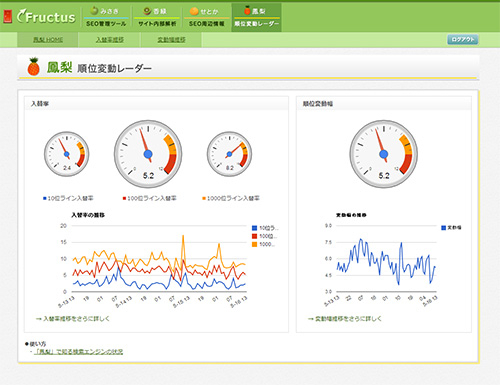Click the 入替率 panel header

point(156,104)
